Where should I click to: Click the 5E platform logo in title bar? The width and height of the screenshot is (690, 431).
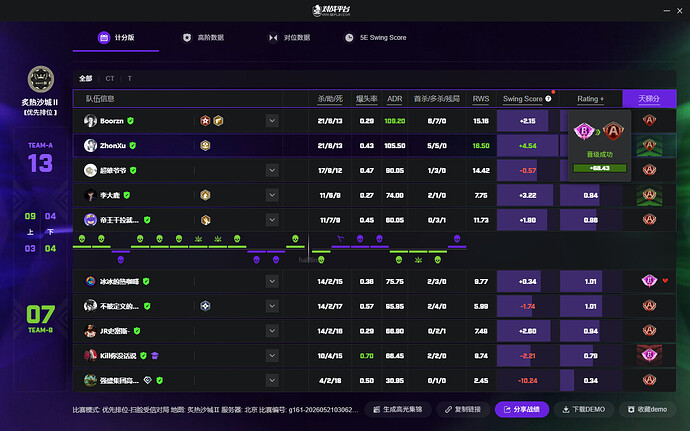[331, 10]
